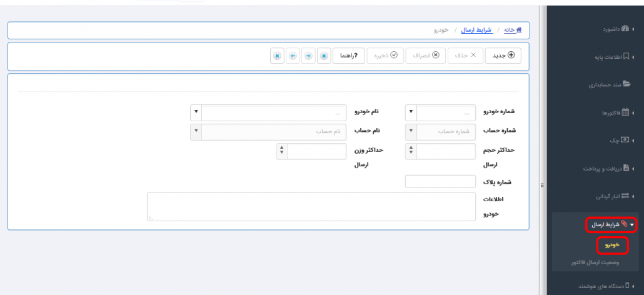Increase حداکثر وزن ارسال with up arrow
This screenshot has width=644, height=295.
[282, 148]
